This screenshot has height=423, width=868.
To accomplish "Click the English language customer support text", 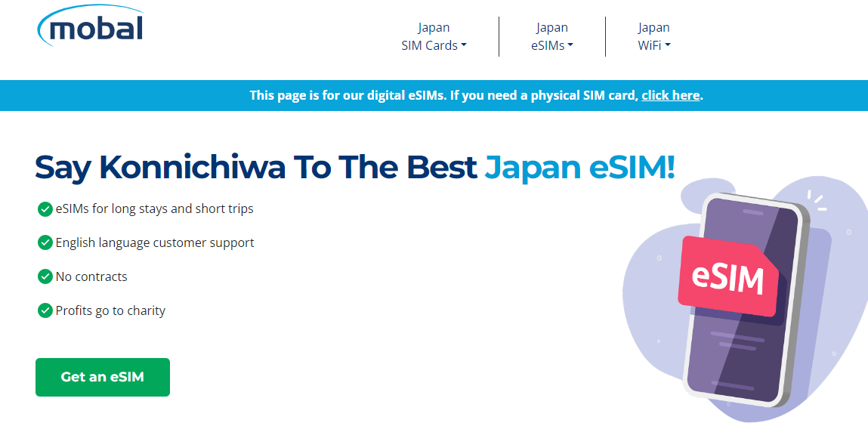I will (x=155, y=242).
